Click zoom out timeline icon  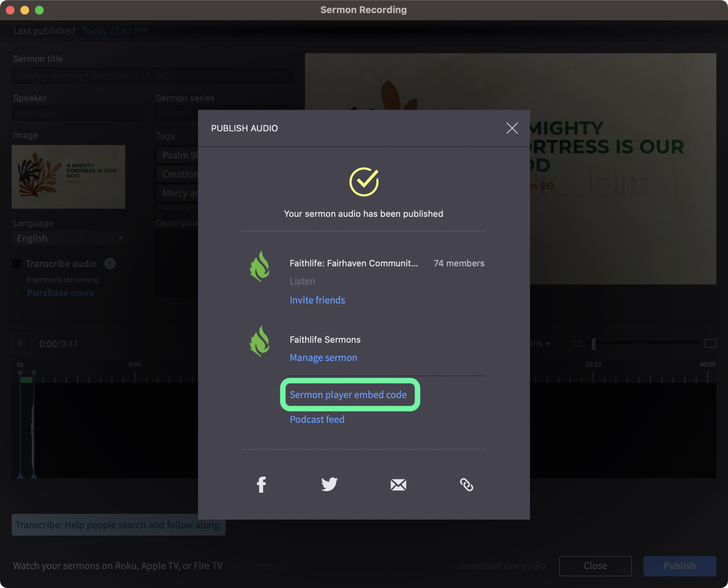point(578,343)
